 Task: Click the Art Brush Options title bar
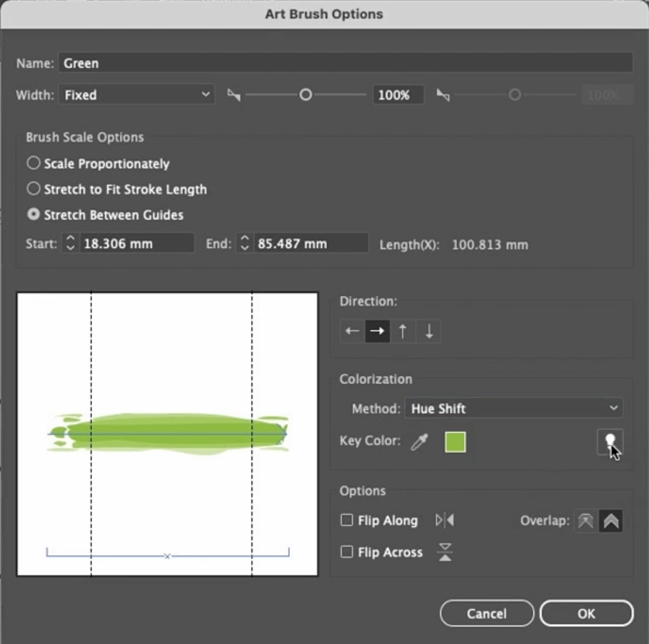pos(324,14)
